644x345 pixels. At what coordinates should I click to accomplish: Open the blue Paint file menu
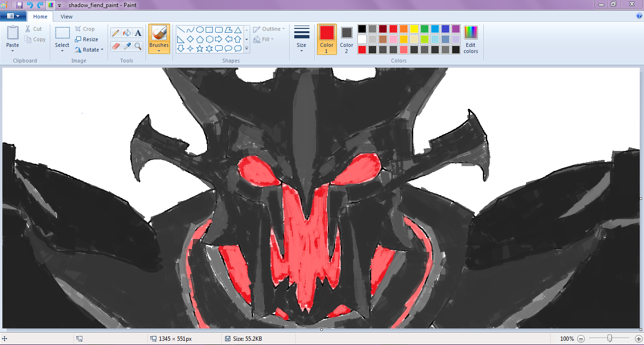[13, 16]
